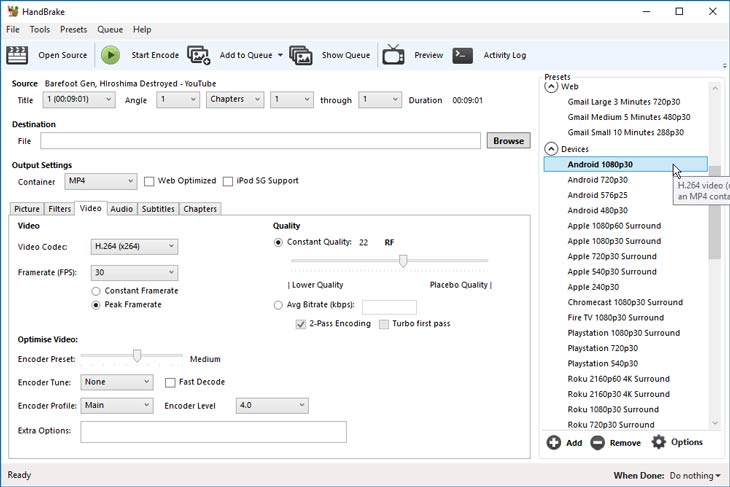Click the Activity Log terminal icon

coord(463,55)
